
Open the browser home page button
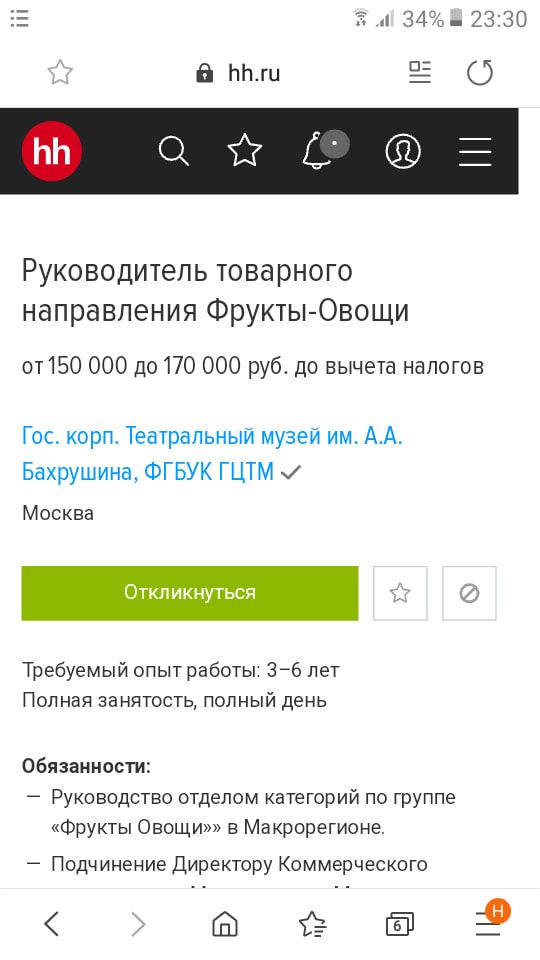225,923
